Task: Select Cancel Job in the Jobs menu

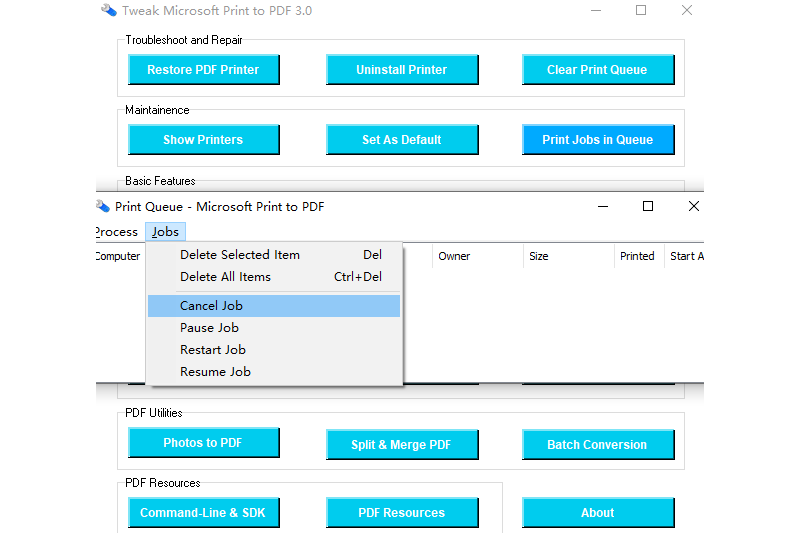Action: click(x=274, y=306)
